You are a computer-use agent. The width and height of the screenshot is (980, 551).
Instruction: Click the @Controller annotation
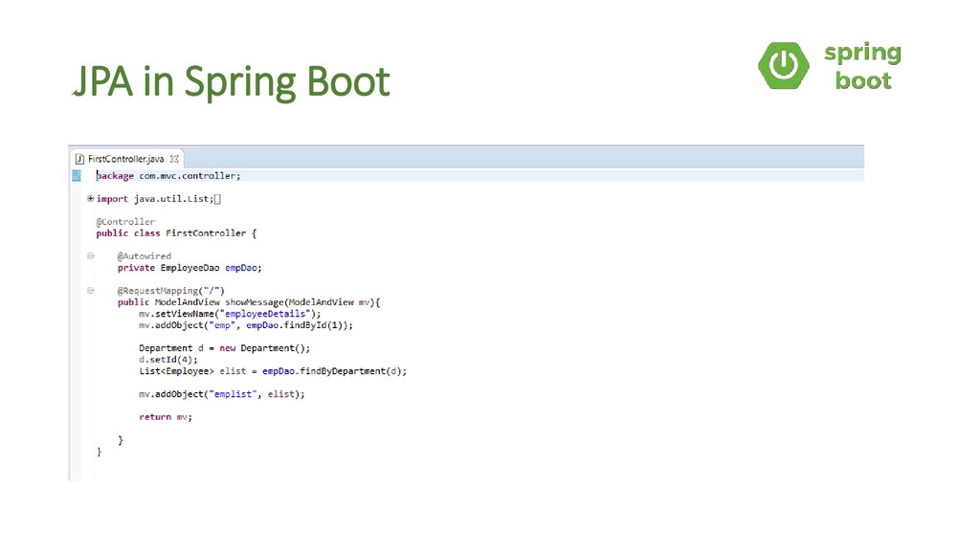click(x=125, y=222)
